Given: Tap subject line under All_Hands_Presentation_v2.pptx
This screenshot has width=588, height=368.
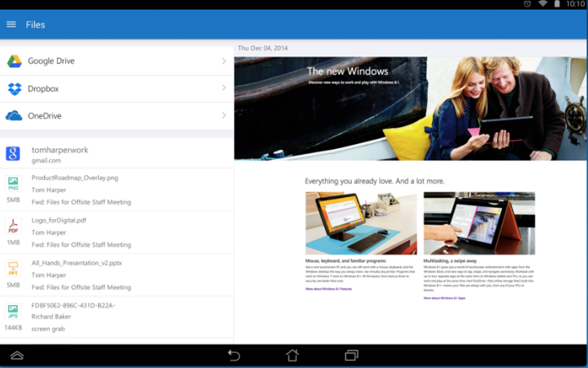Looking at the screenshot, I should [x=82, y=287].
